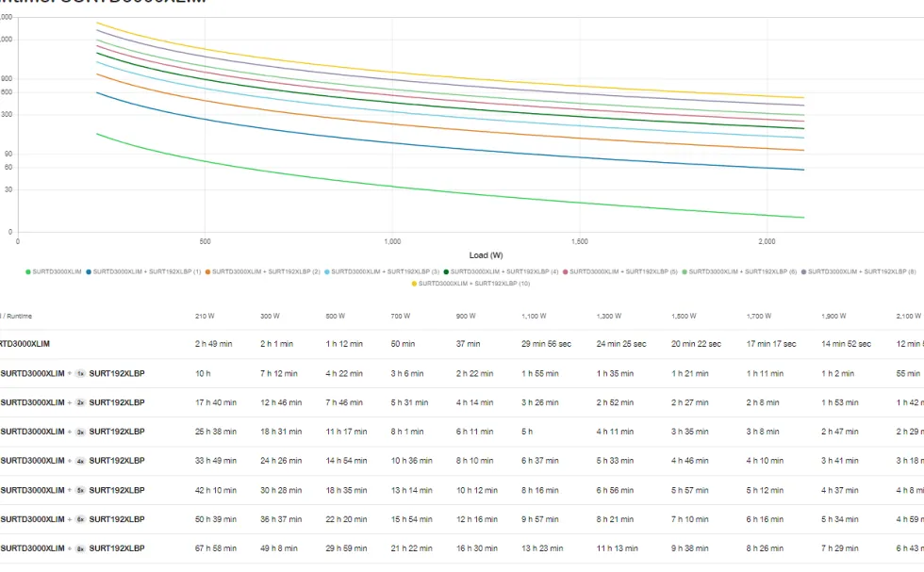Toggle legend entry SURTD3000XLIM + SURT192XLBP (5)
This screenshot has height=572, width=924.
point(620,271)
